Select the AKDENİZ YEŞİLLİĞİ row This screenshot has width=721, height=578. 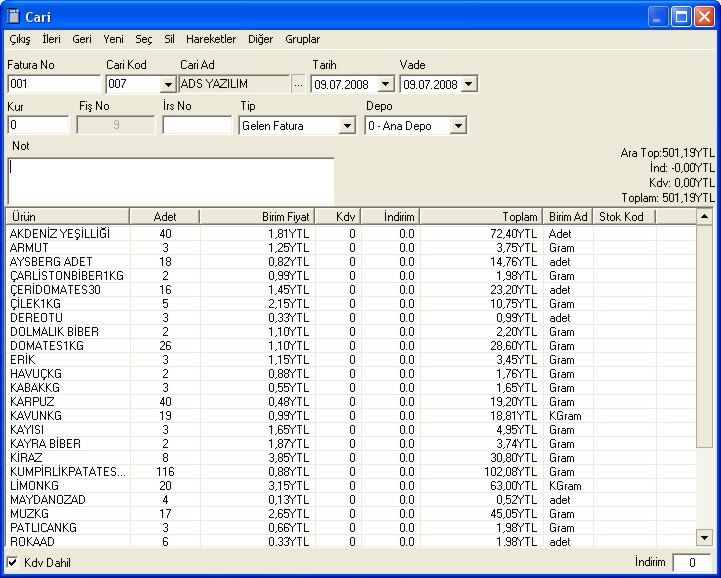[351, 234]
